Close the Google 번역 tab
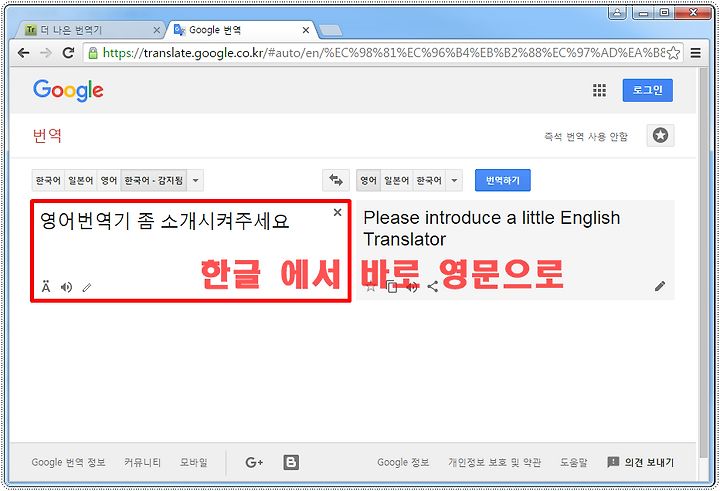The height and width of the screenshot is (491, 720). [x=306, y=30]
